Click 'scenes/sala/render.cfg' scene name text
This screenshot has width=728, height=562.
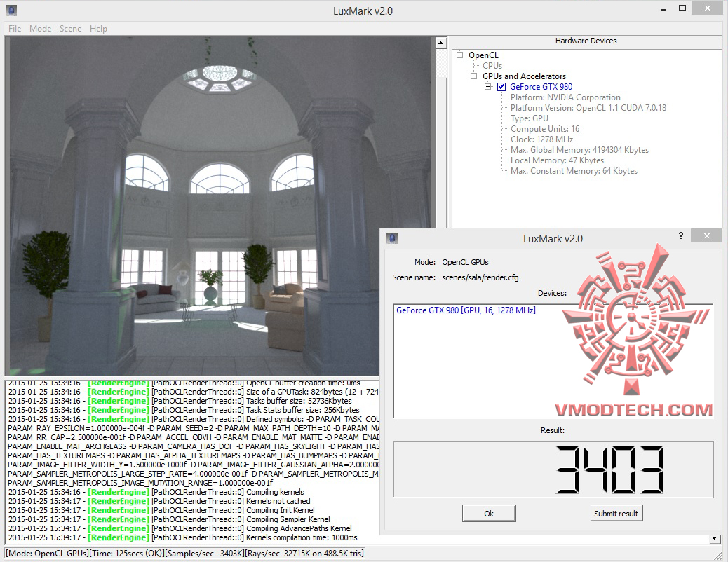click(480, 277)
